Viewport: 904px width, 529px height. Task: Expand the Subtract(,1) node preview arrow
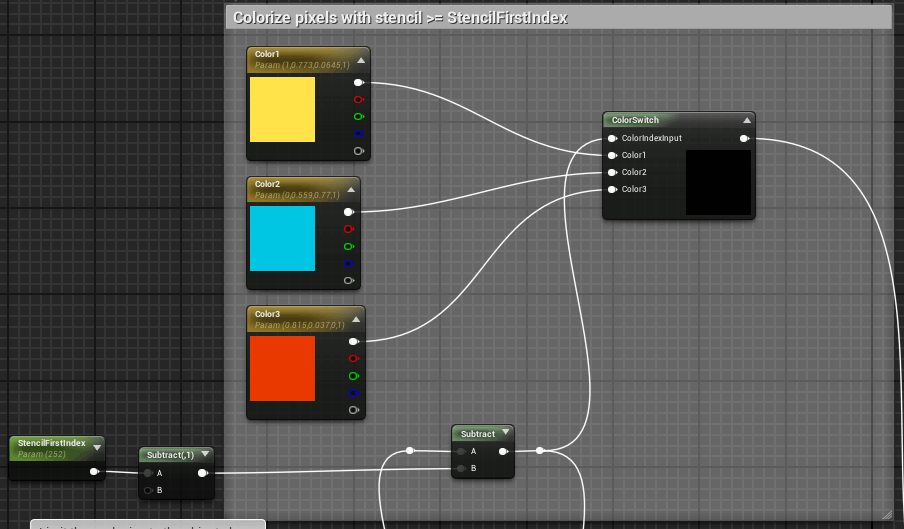205,454
